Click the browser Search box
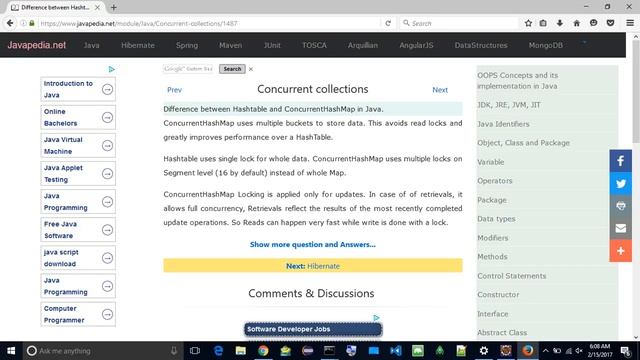Image resolution: width=640 pixels, height=360 pixels. pos(459,23)
